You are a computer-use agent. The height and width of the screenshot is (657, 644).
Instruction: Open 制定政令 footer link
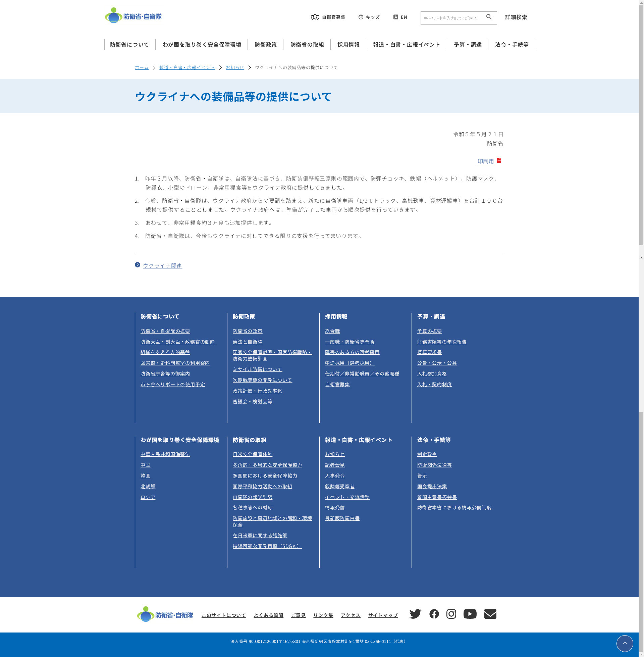(x=427, y=454)
